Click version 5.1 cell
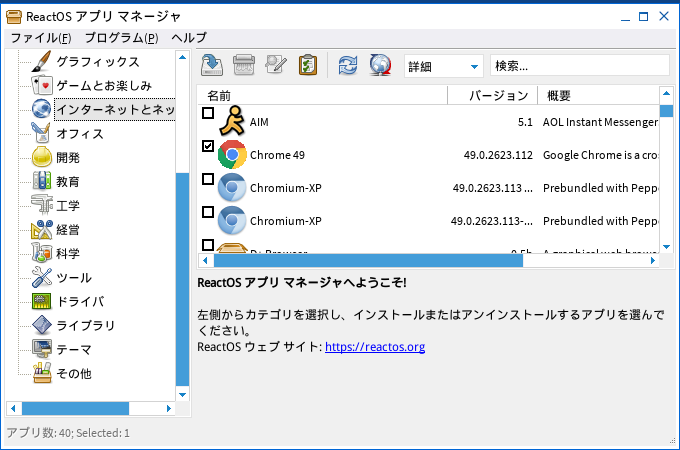 (x=525, y=122)
